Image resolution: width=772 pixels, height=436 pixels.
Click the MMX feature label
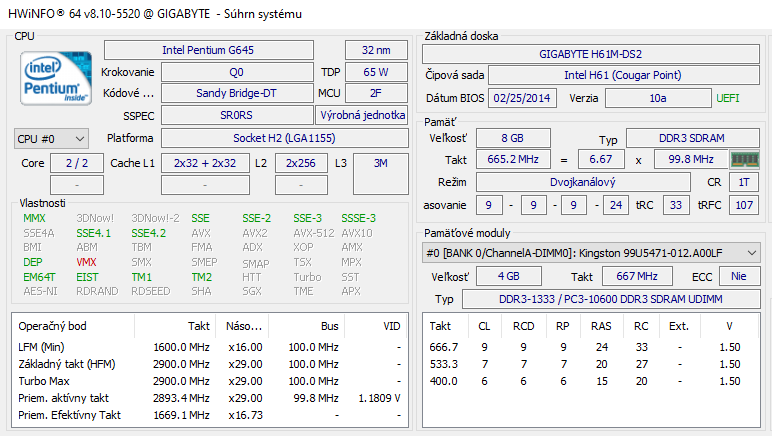click(34, 218)
